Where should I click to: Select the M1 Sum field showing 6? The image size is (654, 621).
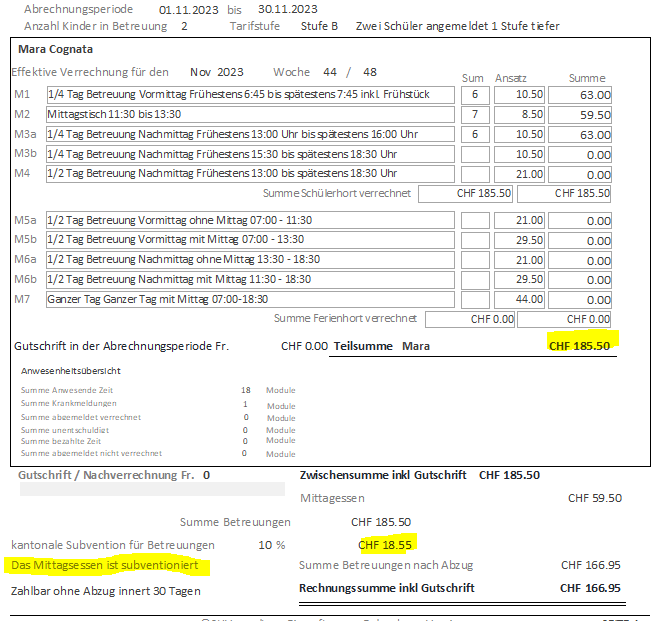[475, 94]
